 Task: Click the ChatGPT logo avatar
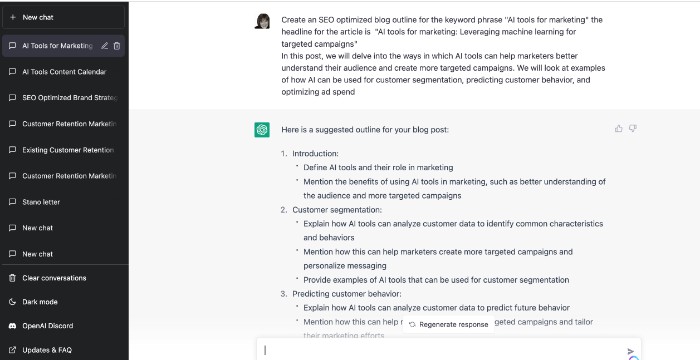(262, 130)
